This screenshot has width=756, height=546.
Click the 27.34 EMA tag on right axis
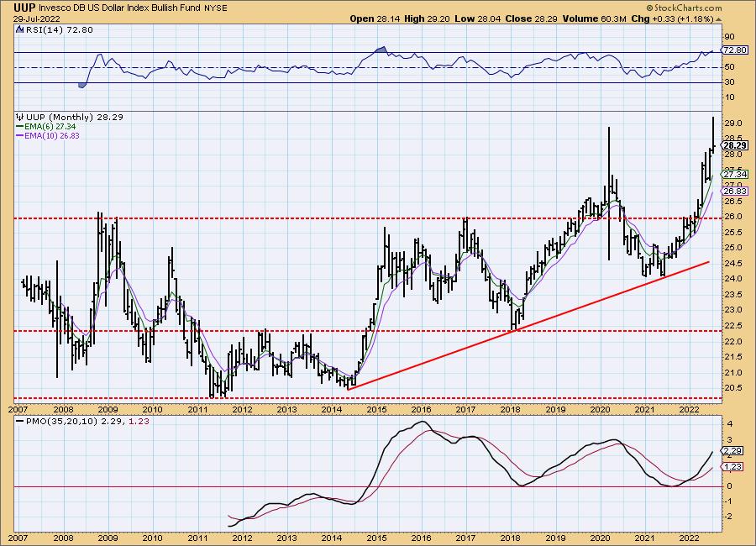tap(735, 174)
